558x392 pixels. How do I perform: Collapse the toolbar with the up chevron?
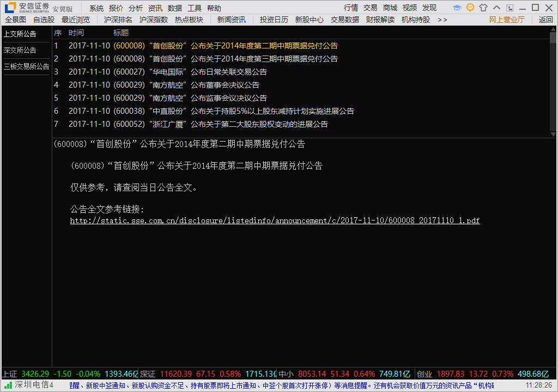pos(497,8)
